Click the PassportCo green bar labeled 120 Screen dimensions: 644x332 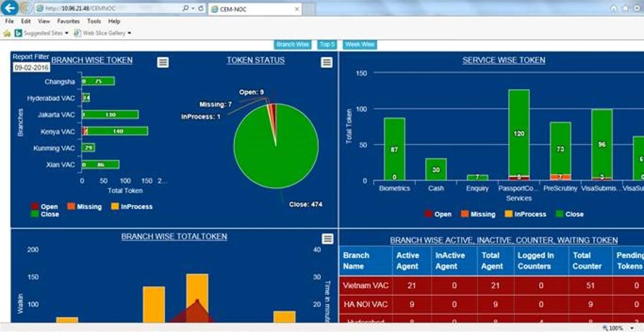[519, 133]
